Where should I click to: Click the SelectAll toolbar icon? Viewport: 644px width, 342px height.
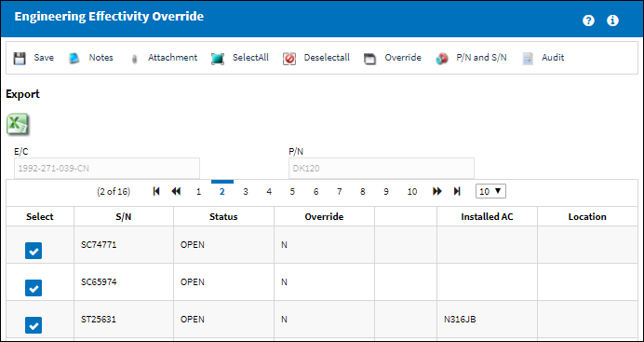click(218, 59)
